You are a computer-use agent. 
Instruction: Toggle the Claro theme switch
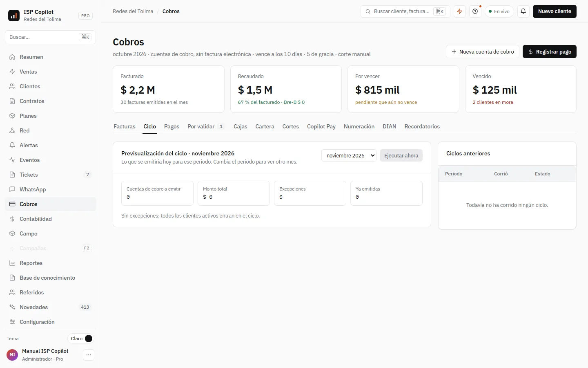point(81,339)
